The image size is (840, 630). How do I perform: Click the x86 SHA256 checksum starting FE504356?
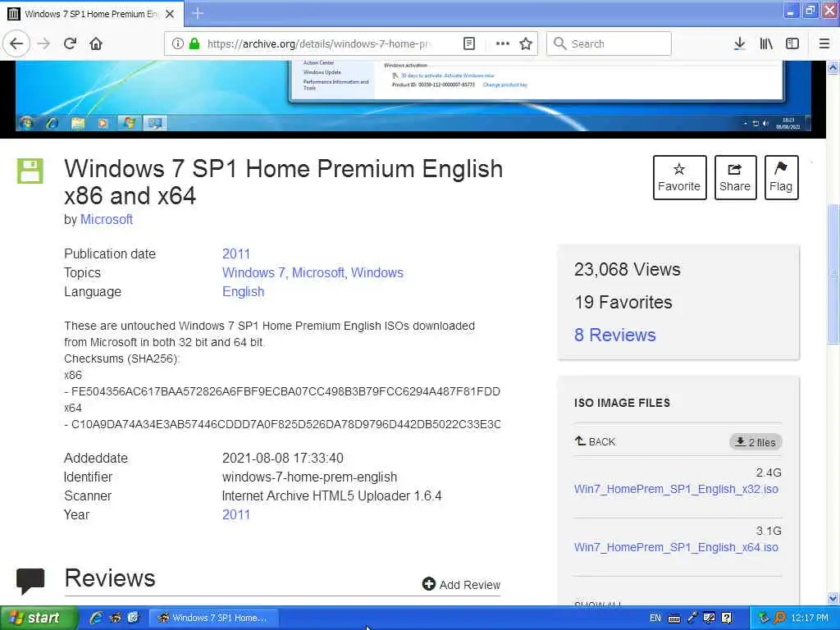click(x=285, y=391)
